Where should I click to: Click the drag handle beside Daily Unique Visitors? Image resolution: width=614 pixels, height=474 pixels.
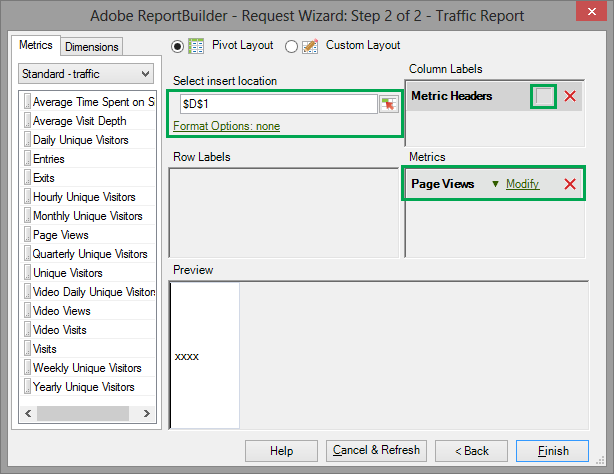point(27,139)
